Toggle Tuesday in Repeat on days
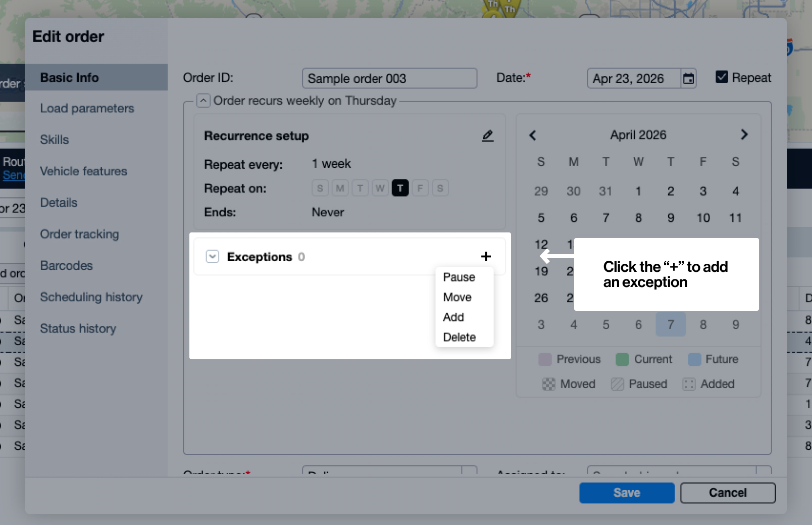This screenshot has height=525, width=812. 360,188
